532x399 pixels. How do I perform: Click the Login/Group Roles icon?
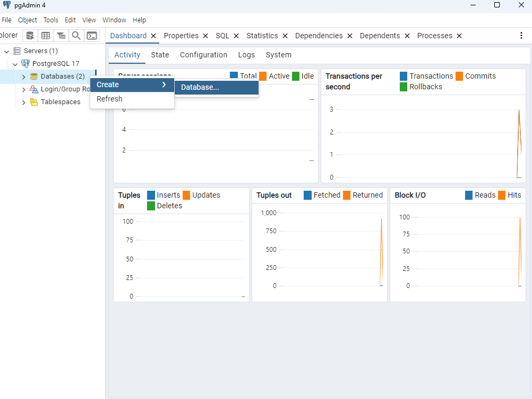point(34,89)
